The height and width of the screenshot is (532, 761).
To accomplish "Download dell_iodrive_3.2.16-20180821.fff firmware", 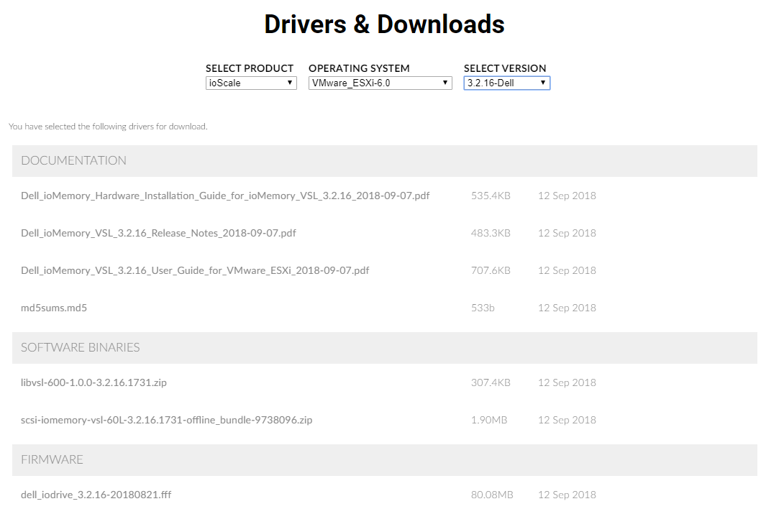I will click(x=96, y=495).
